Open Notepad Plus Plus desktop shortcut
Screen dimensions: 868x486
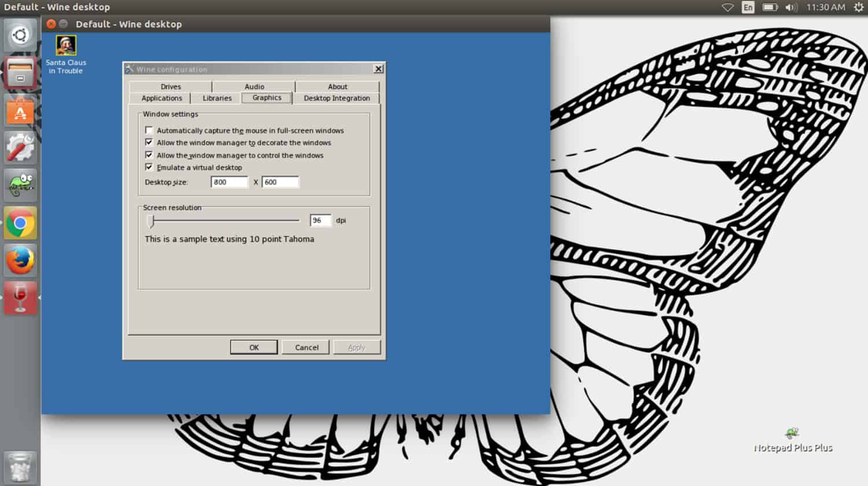[x=793, y=441]
